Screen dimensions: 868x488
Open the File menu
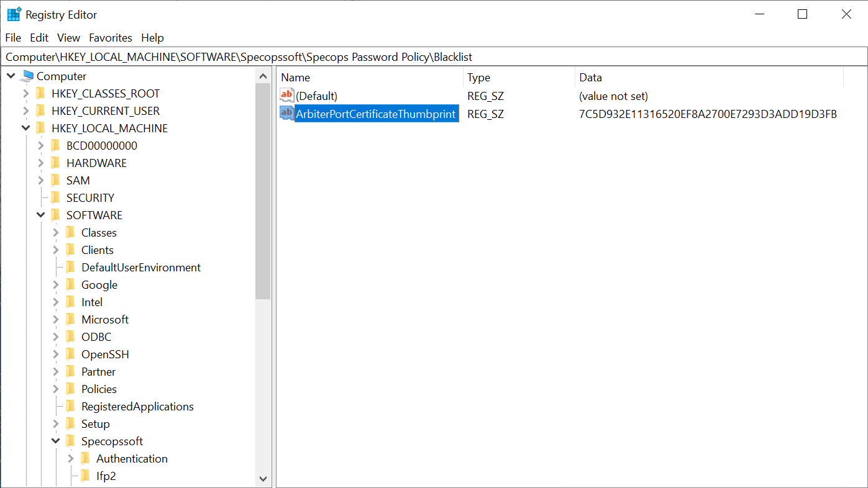pos(13,38)
